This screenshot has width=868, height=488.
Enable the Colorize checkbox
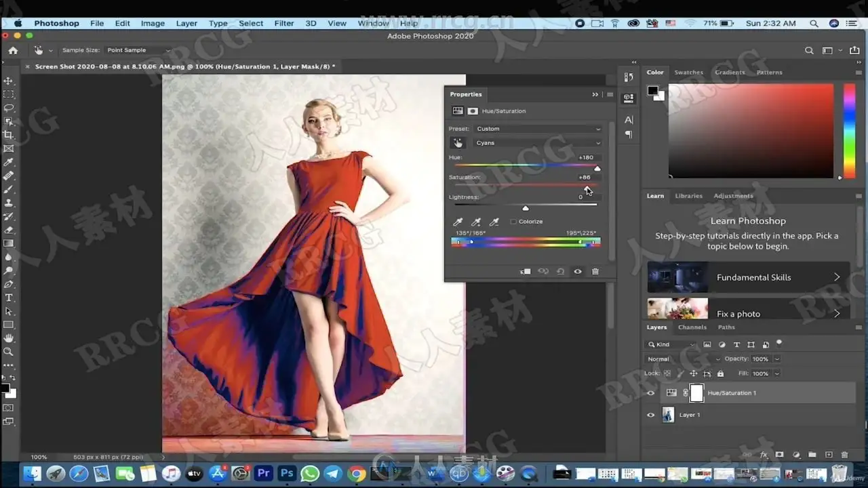pos(513,222)
